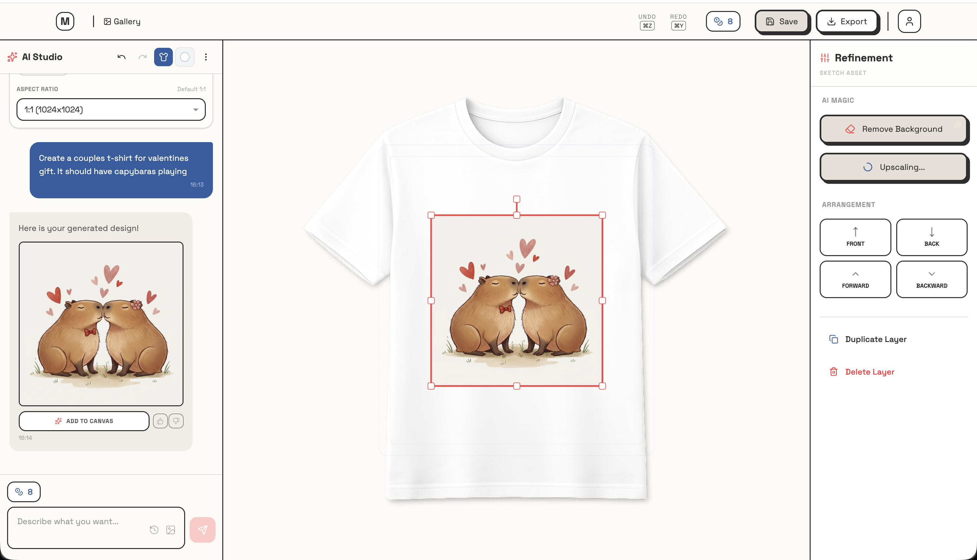
Task: Click the thumbs down feedback icon
Action: [x=176, y=421]
